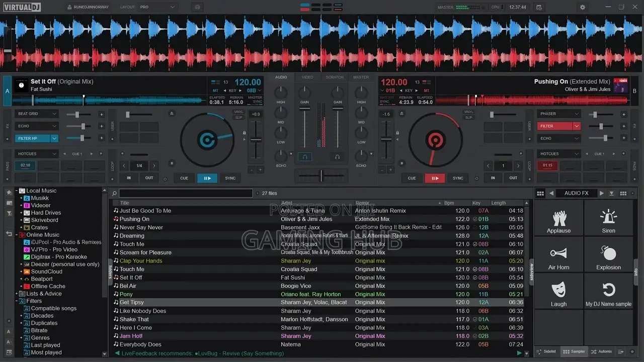
Task: Switch mixer to the VIDEO tab
Action: tap(307, 77)
